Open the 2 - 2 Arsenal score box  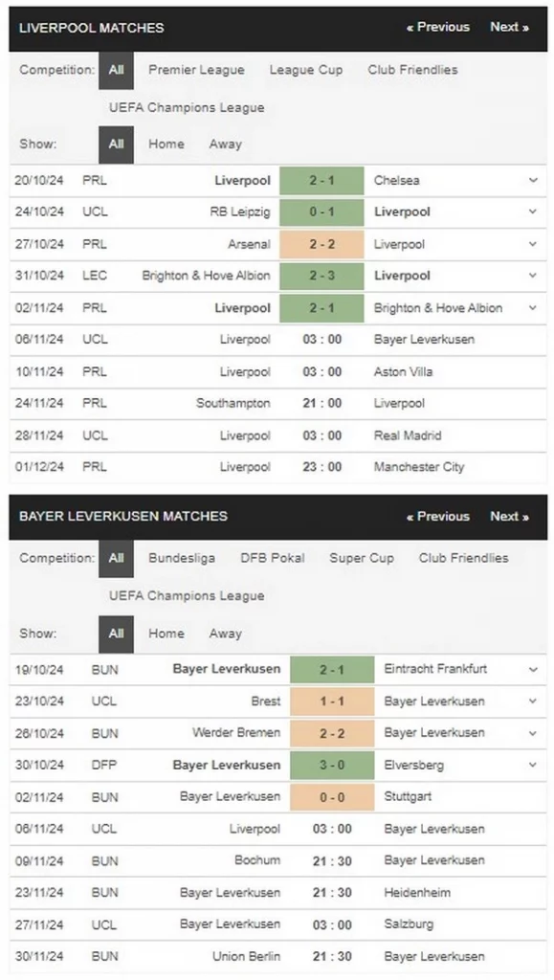(321, 244)
